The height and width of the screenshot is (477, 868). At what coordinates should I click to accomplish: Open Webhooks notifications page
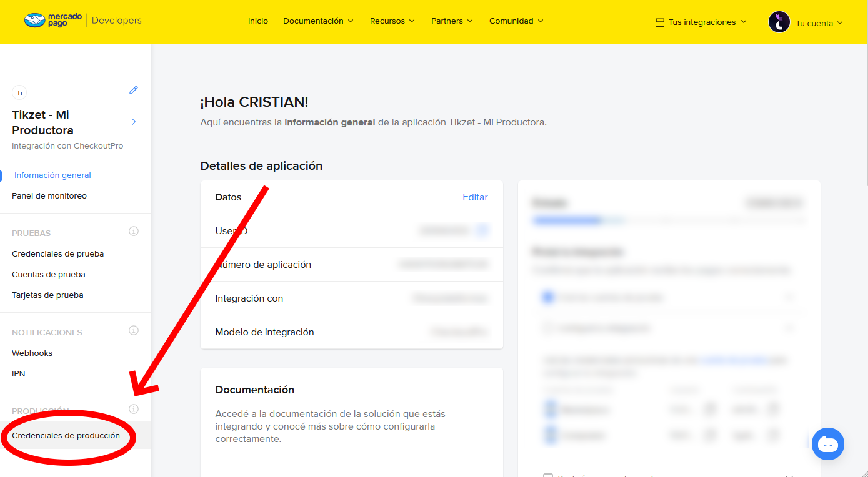(32, 353)
